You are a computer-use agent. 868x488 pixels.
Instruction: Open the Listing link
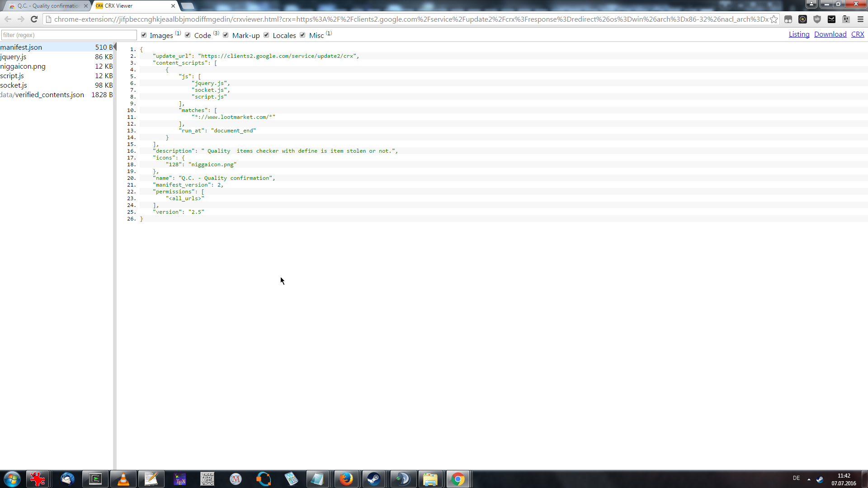799,34
